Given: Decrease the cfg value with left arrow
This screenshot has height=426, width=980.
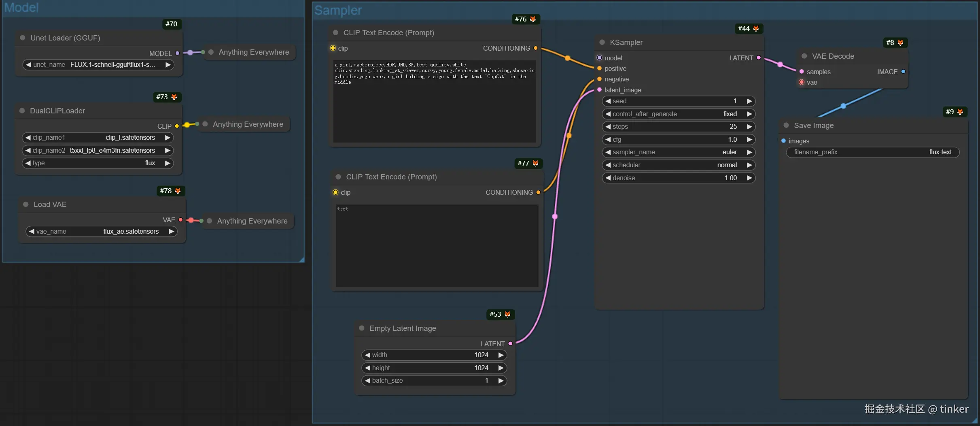Looking at the screenshot, I should (x=608, y=140).
